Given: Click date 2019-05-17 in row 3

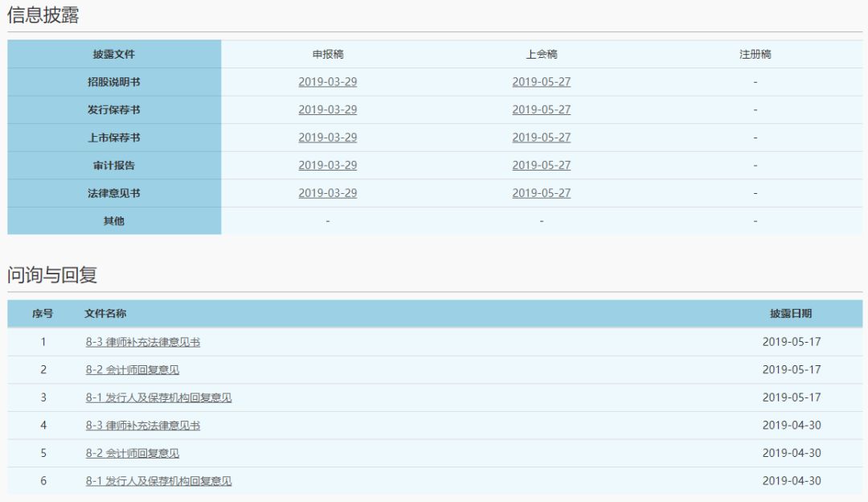Looking at the screenshot, I should point(792,397).
